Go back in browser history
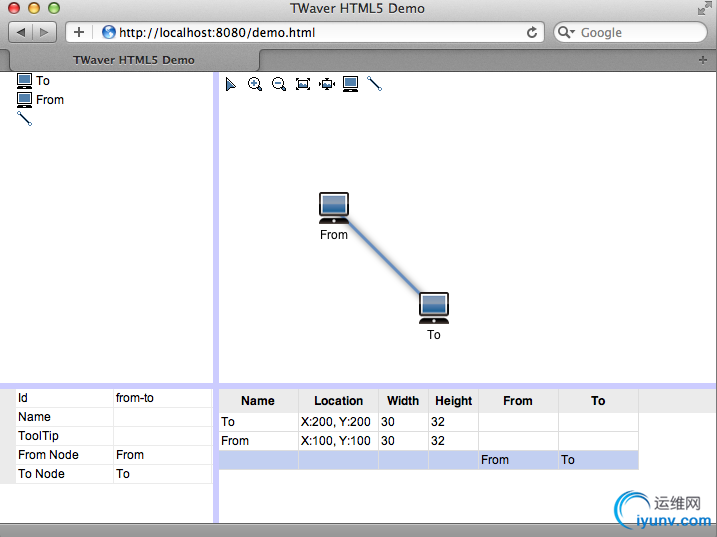 (21, 32)
